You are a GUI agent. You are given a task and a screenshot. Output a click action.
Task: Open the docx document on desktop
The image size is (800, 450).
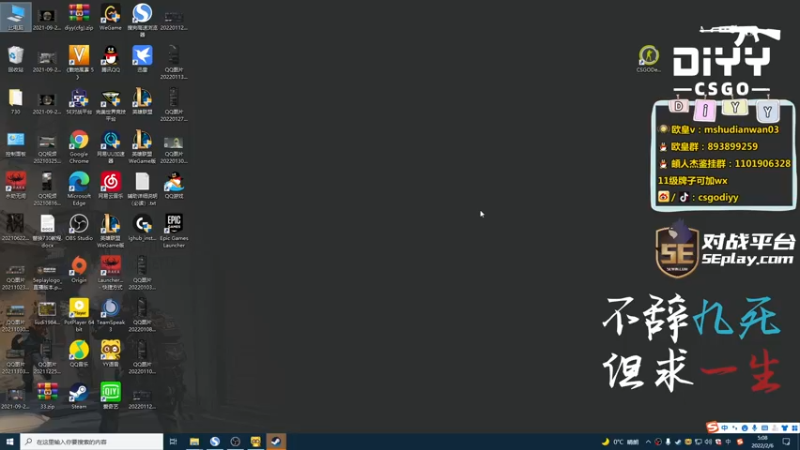(x=47, y=231)
